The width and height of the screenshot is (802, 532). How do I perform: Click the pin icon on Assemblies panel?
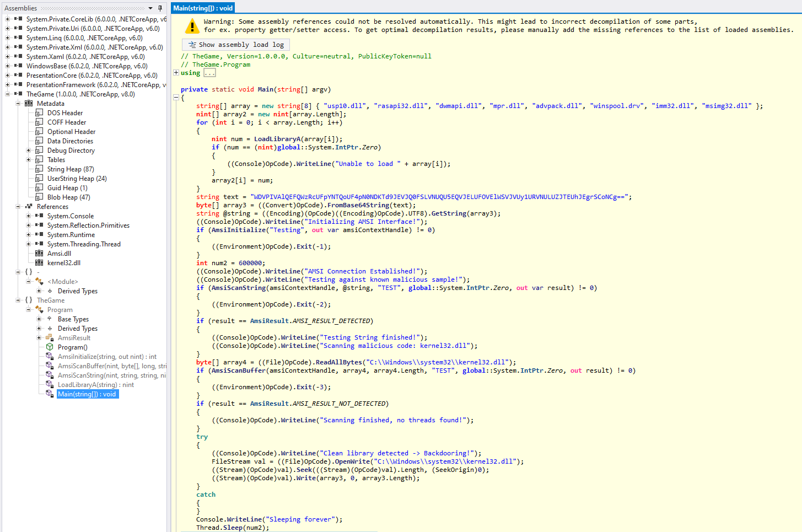(160, 8)
